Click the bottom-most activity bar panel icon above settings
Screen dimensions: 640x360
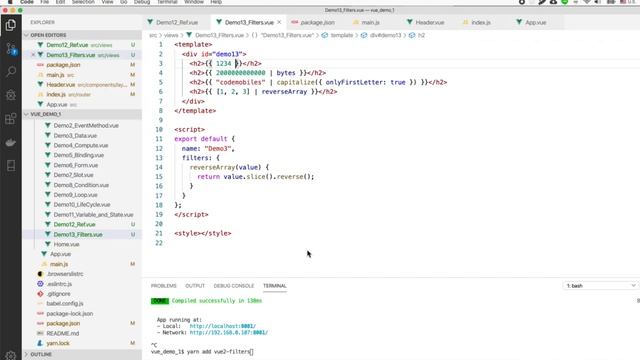coord(11,165)
